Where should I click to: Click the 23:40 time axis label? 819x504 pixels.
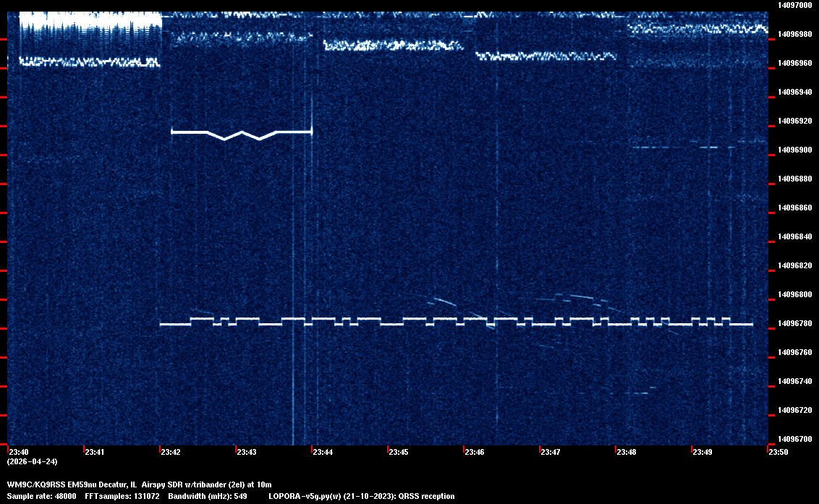pyautogui.click(x=18, y=452)
